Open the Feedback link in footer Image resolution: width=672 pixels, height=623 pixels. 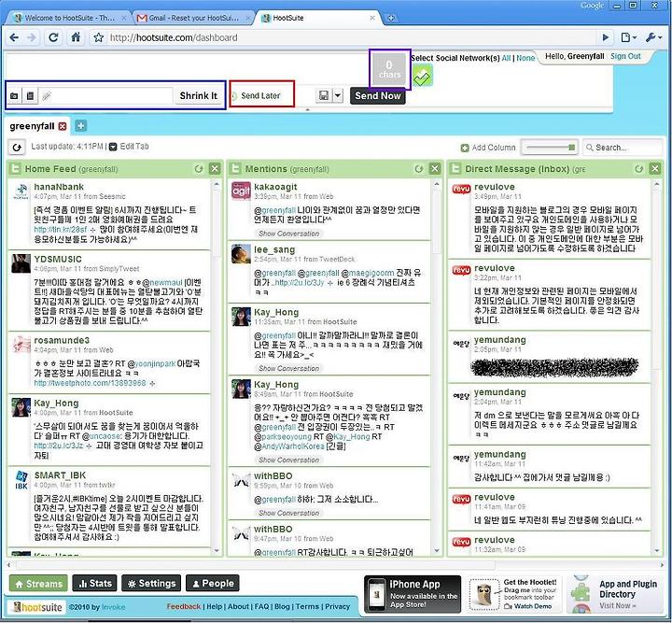[x=184, y=606]
